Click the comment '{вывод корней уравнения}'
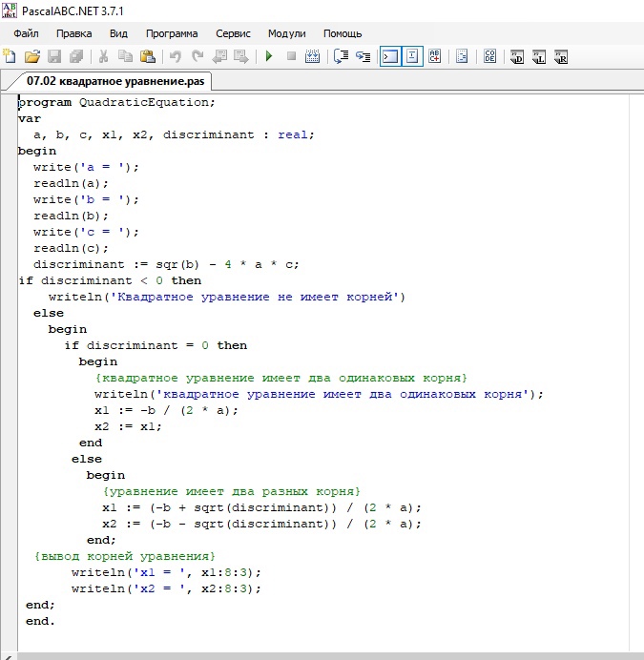The image size is (644, 660). [x=124, y=556]
